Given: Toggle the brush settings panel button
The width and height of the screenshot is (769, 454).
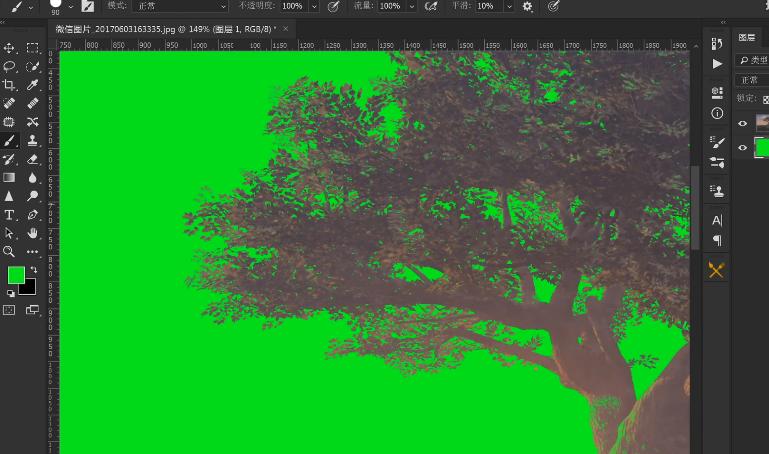Looking at the screenshot, I should point(88,6).
